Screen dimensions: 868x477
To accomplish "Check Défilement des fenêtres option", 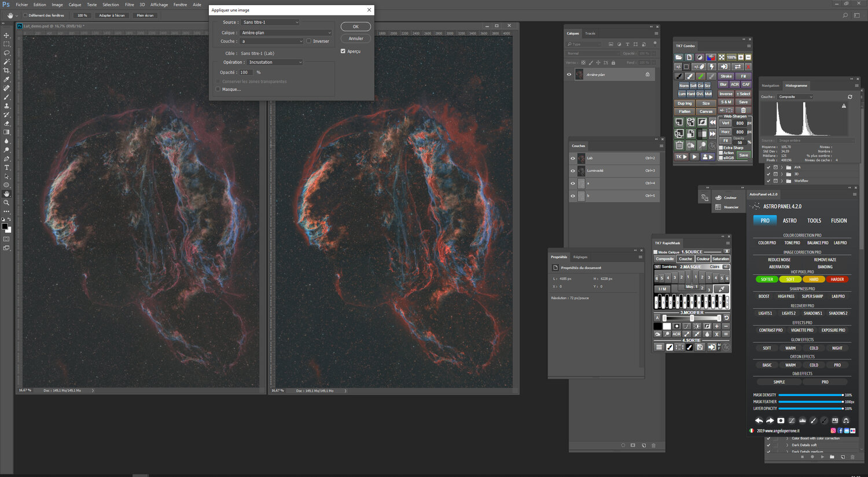I will 25,16.
